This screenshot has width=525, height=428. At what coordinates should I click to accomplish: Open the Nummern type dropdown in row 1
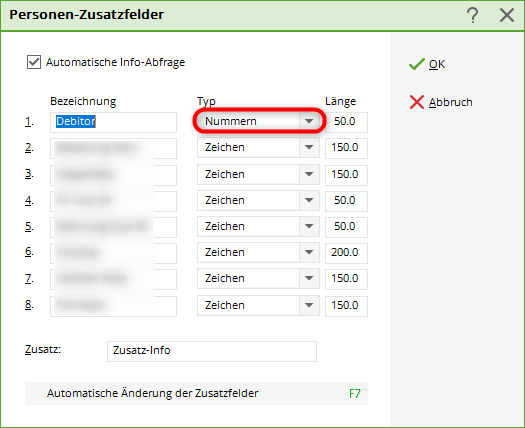tap(309, 121)
